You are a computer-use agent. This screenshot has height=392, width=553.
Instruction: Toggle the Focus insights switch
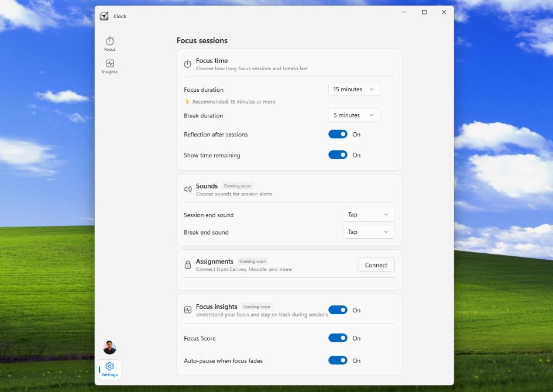pos(338,310)
